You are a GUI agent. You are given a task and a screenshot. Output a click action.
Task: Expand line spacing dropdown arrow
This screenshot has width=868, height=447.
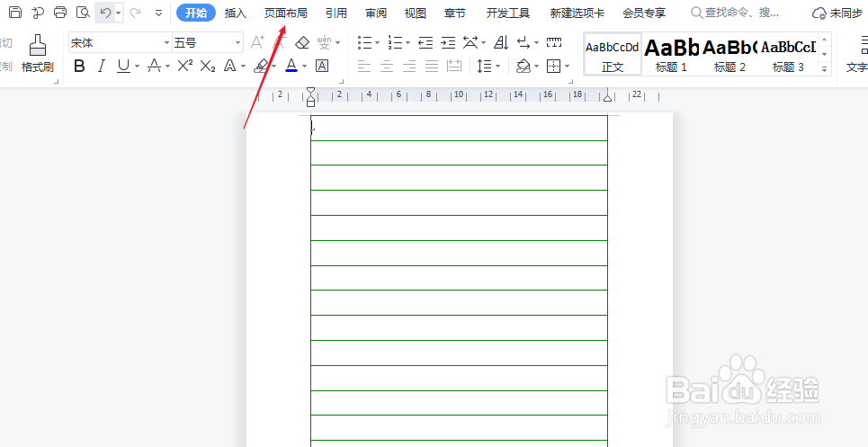click(x=498, y=67)
